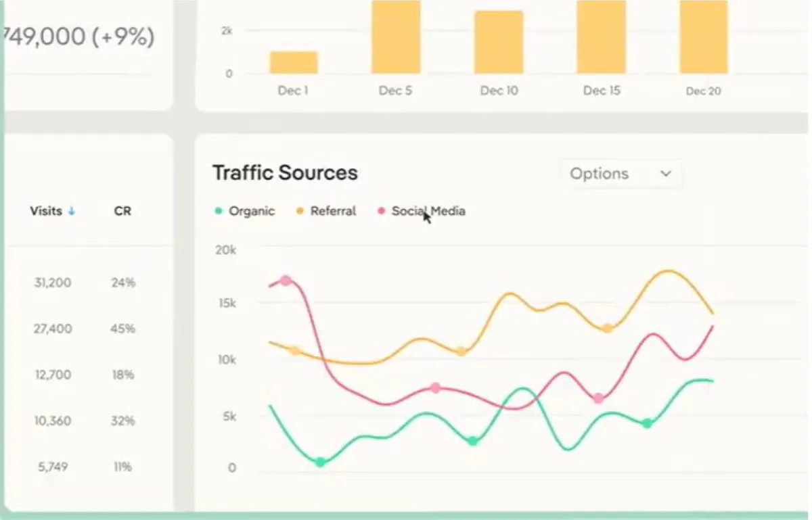Click the pink Social Media legend dot
The width and height of the screenshot is (812, 520).
click(381, 211)
